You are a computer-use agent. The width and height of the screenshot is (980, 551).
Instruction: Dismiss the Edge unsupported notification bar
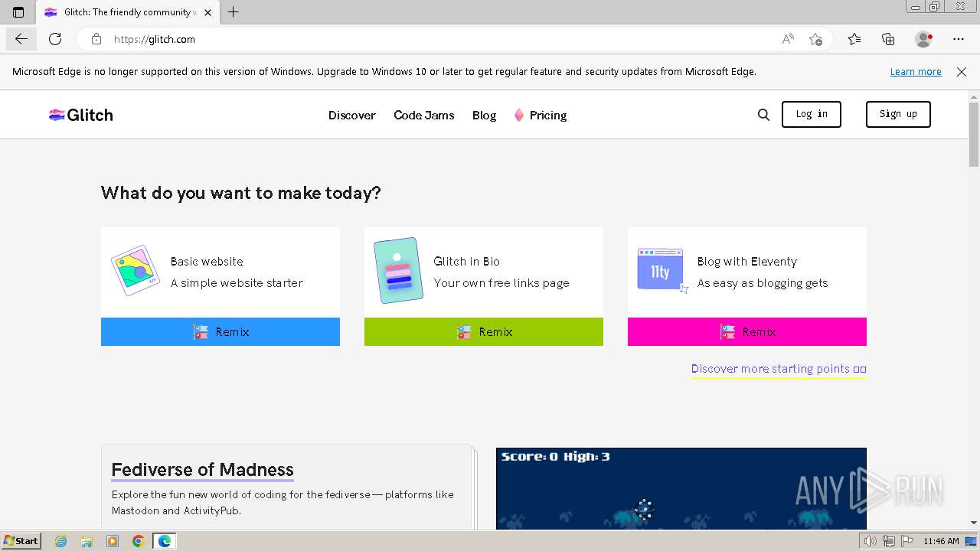962,72
